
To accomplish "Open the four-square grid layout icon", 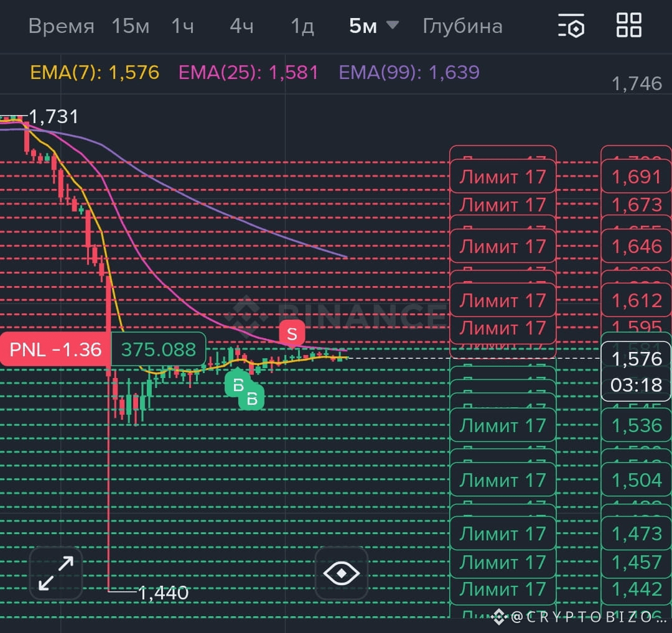I will click(x=628, y=25).
